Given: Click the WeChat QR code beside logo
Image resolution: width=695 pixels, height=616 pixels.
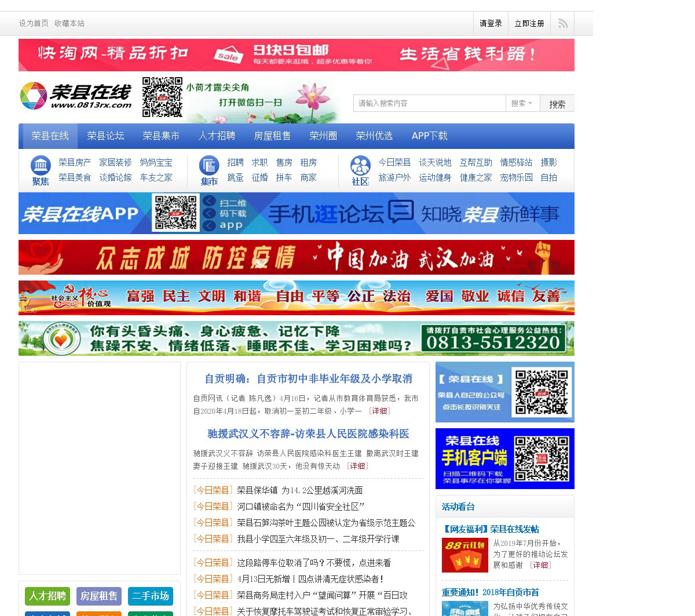Looking at the screenshot, I should point(163,97).
